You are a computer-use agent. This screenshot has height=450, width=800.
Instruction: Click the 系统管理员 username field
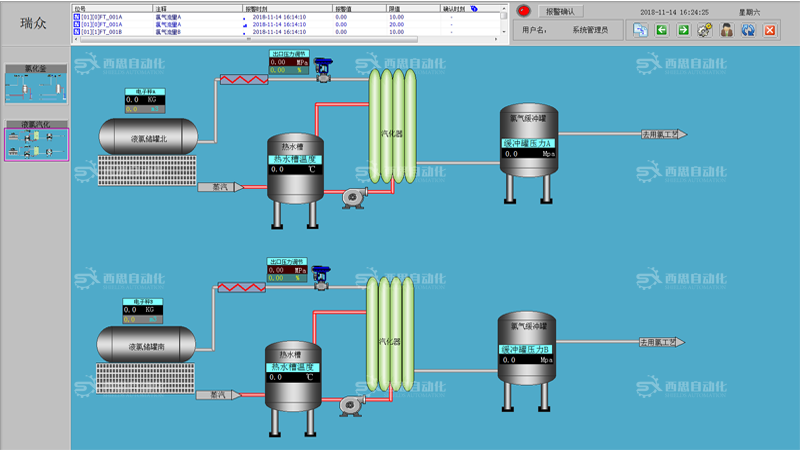(x=590, y=30)
